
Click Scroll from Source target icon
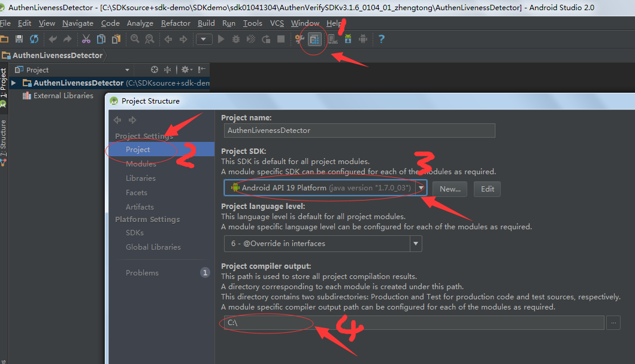(x=155, y=69)
